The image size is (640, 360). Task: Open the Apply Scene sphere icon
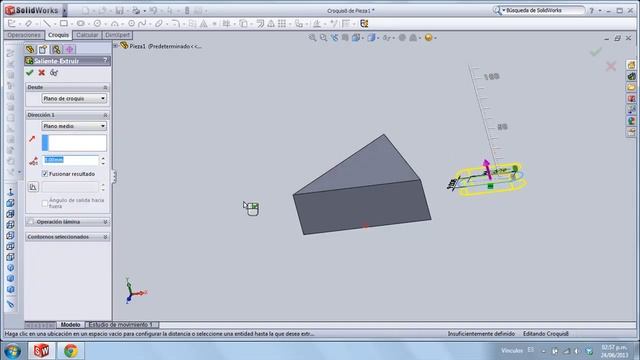(x=430, y=38)
